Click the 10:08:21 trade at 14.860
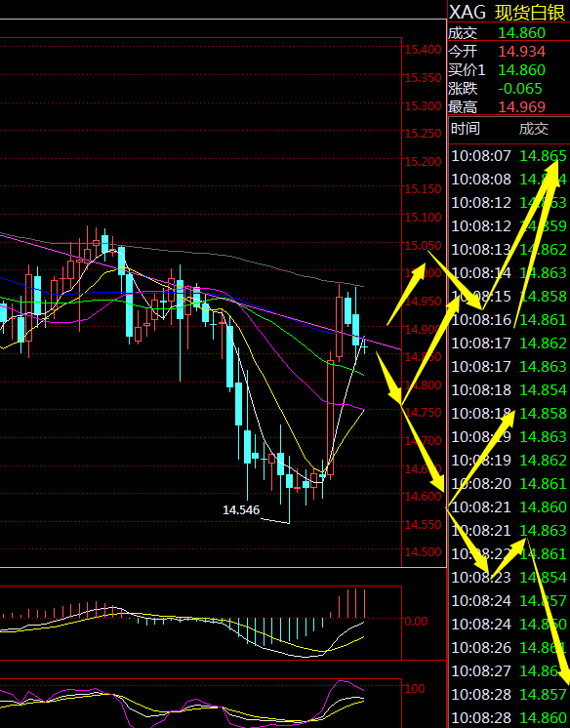Screen dimensions: 570x728 pos(509,507)
